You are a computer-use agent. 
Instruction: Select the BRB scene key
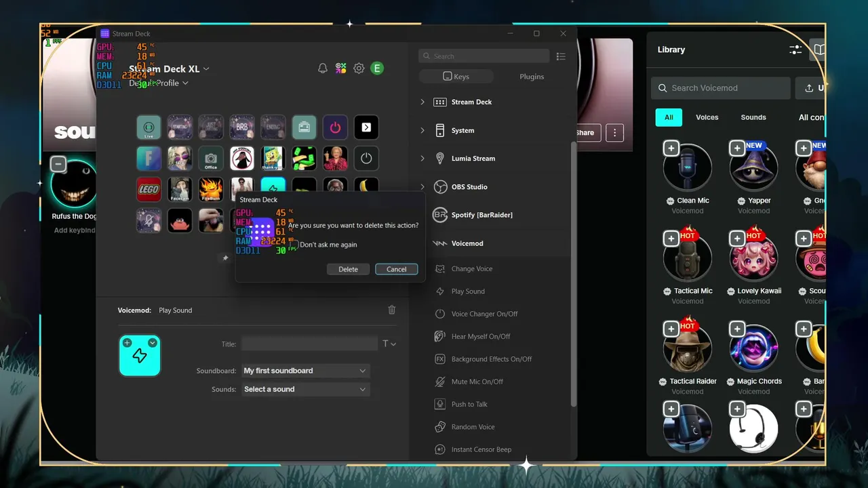tap(242, 127)
